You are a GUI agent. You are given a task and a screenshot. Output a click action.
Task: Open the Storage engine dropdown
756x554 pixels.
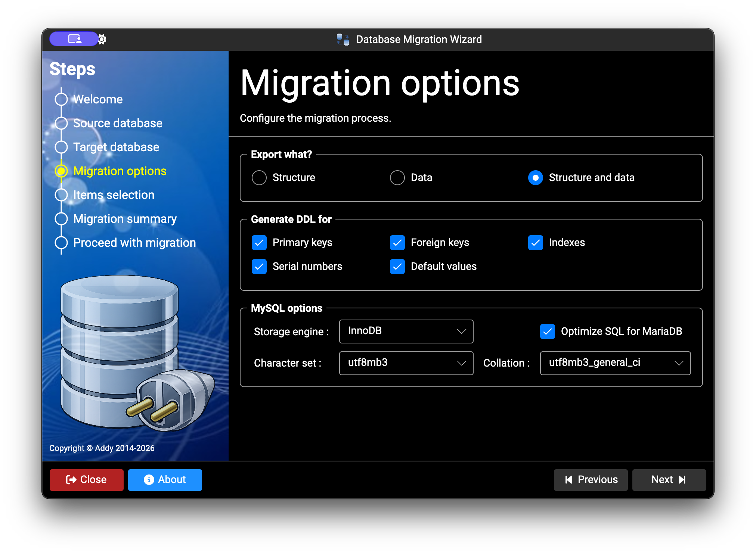pos(406,331)
